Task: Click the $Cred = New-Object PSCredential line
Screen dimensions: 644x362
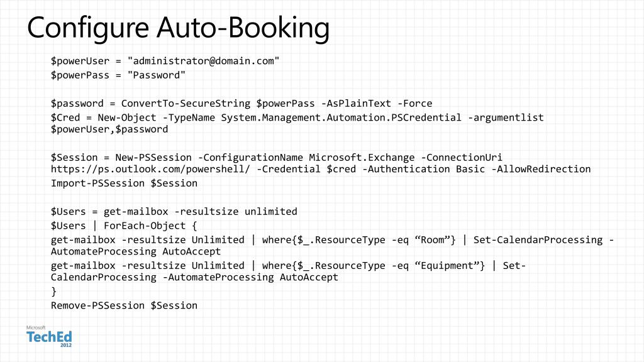Action: (x=297, y=118)
